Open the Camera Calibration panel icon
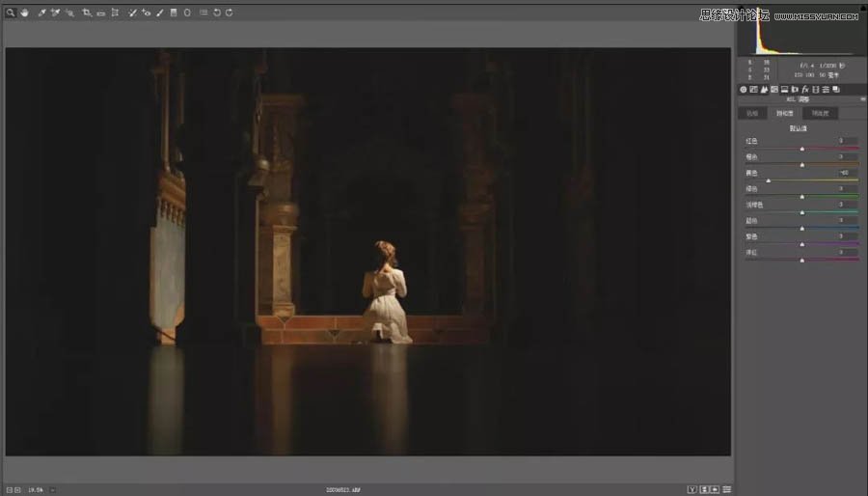 point(815,89)
